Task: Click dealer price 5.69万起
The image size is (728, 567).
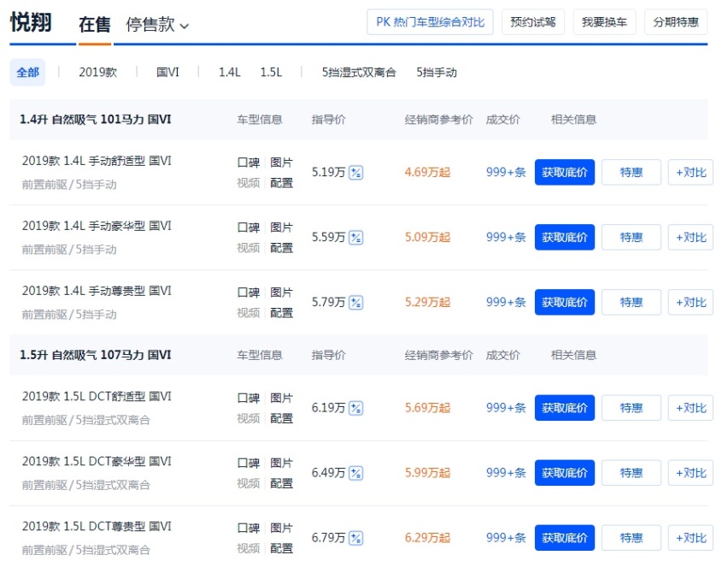Action: [427, 408]
